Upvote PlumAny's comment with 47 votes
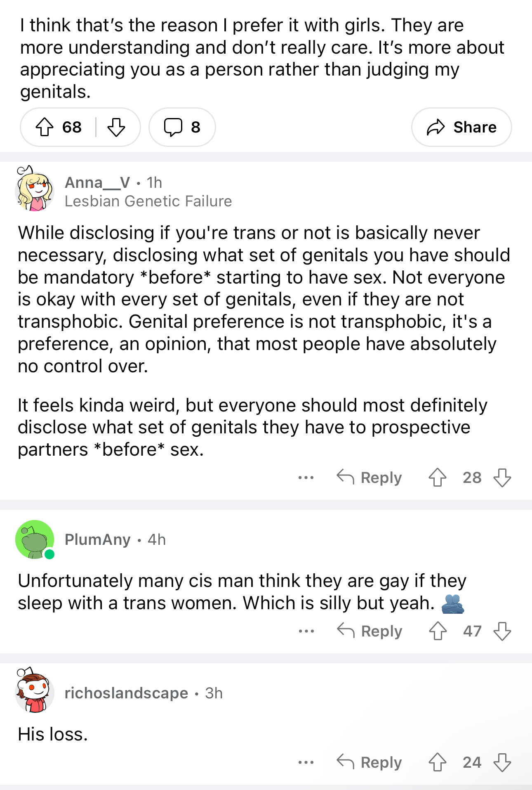The width and height of the screenshot is (532, 790). pyautogui.click(x=438, y=631)
